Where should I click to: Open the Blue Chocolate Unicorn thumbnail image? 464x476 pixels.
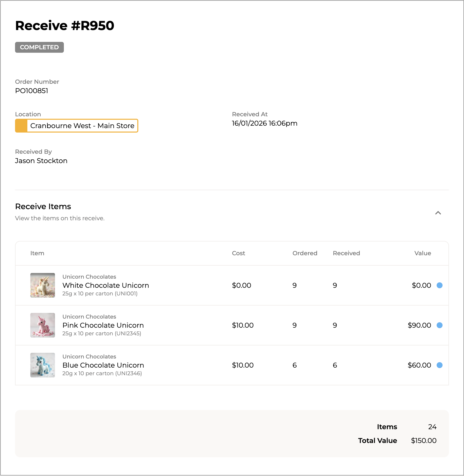click(43, 365)
